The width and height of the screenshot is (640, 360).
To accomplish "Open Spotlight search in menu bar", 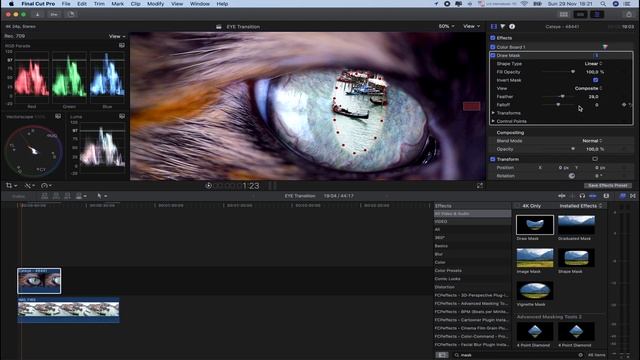I will 603,4.
